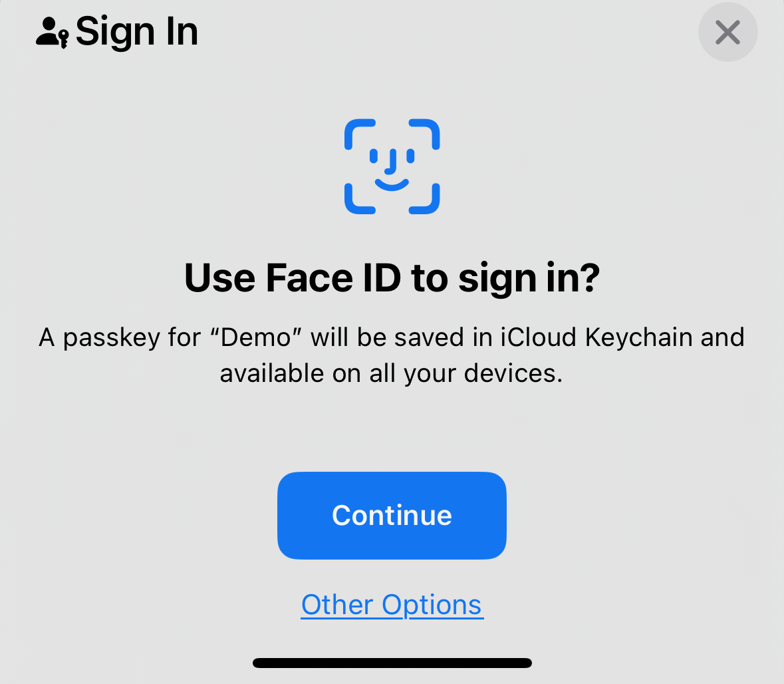This screenshot has width=784, height=684.
Task: Click the passkey description paragraph
Action: coord(392,355)
